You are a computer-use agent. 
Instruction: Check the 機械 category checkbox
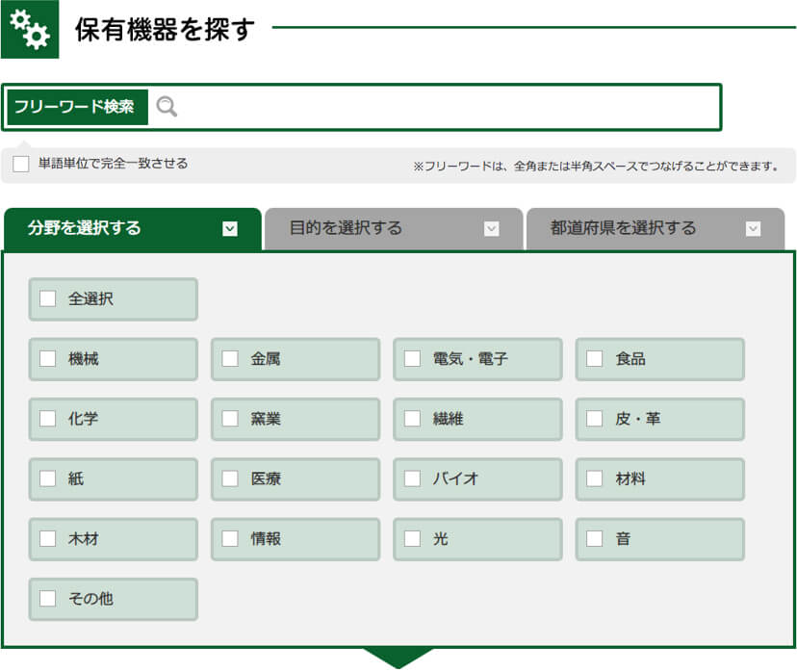coord(46,359)
